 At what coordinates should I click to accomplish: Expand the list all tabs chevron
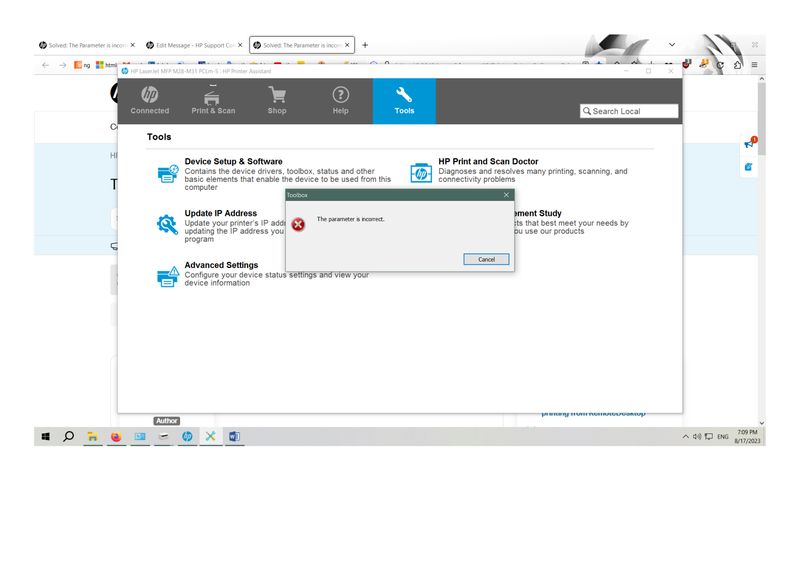pyautogui.click(x=672, y=45)
